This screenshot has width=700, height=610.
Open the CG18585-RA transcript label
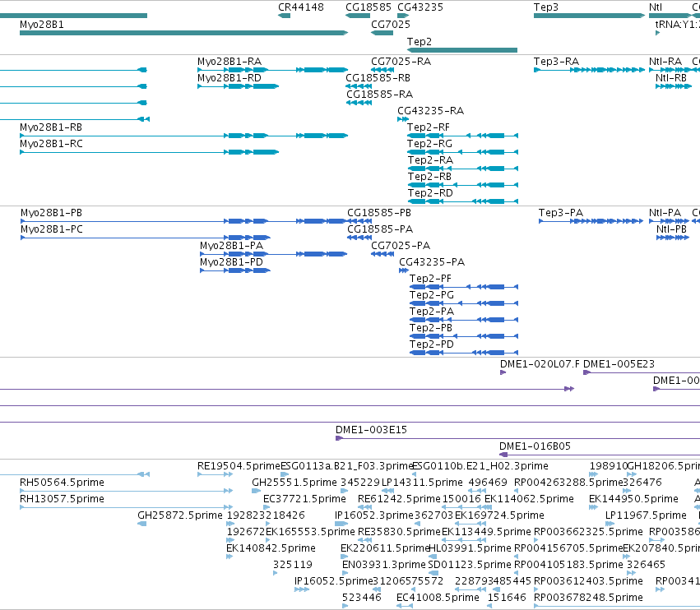click(x=379, y=95)
